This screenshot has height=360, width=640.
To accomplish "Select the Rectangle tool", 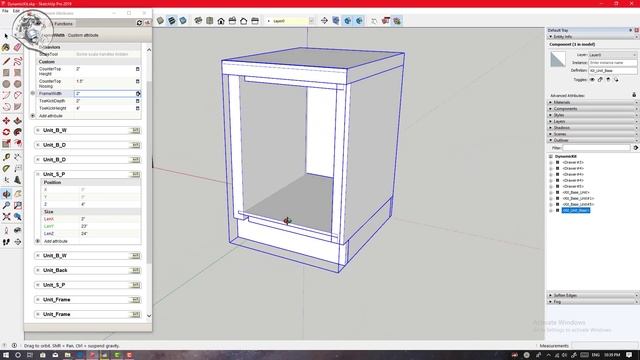I will [x=6, y=73].
